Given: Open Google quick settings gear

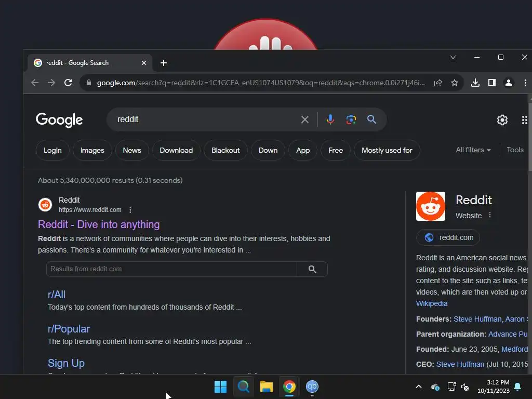Looking at the screenshot, I should pos(502,120).
